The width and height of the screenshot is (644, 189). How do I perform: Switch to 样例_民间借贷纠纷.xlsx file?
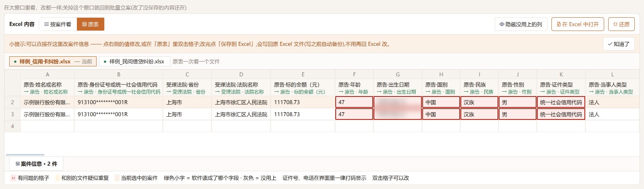(x=134, y=62)
